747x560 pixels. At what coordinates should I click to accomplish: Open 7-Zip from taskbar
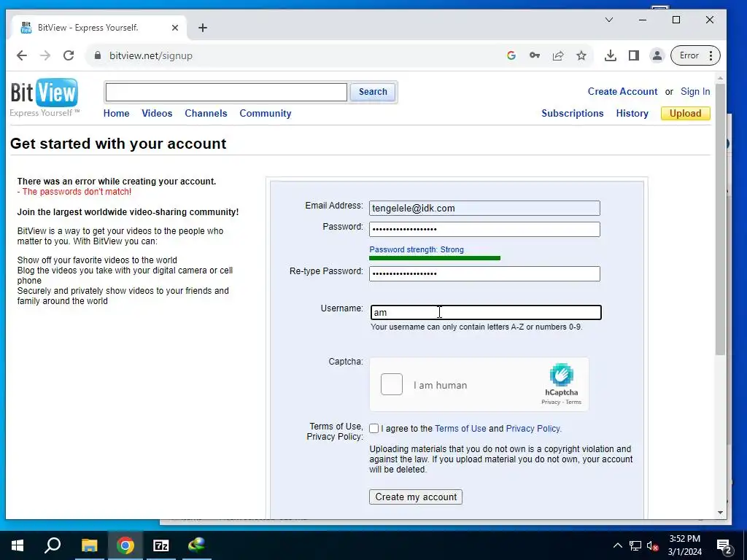pos(161,545)
